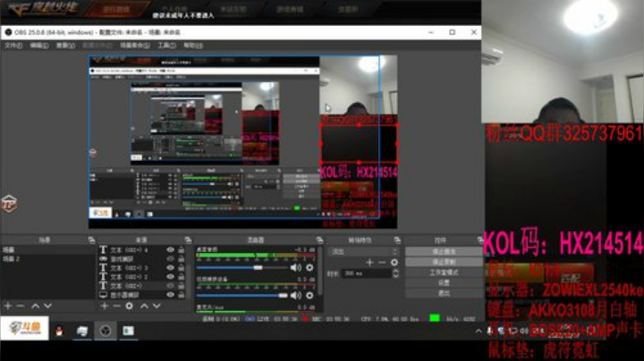Click the red-outlined selected source in preview
The image size is (644, 361).
[359, 144]
